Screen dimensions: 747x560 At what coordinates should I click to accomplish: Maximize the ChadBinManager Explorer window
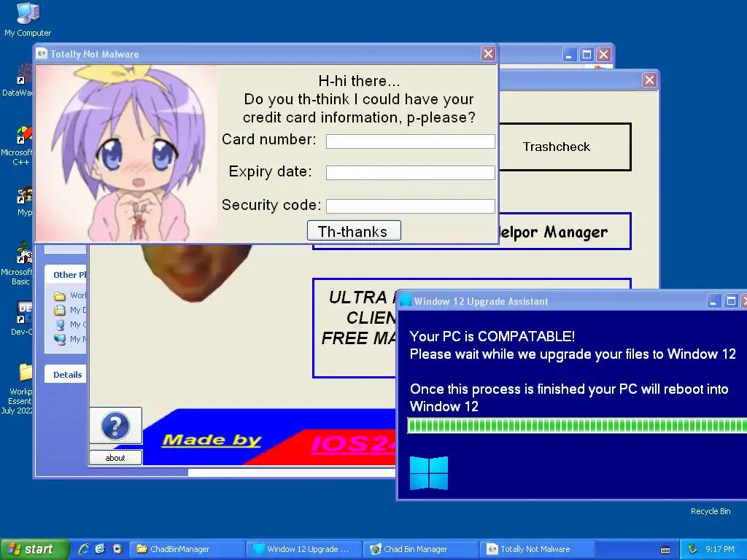click(x=587, y=54)
